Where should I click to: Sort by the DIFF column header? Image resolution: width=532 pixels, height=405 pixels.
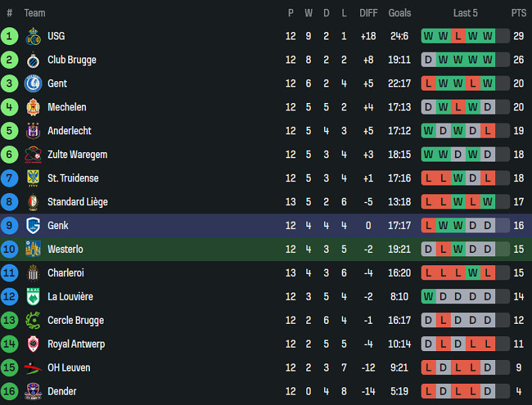(368, 13)
